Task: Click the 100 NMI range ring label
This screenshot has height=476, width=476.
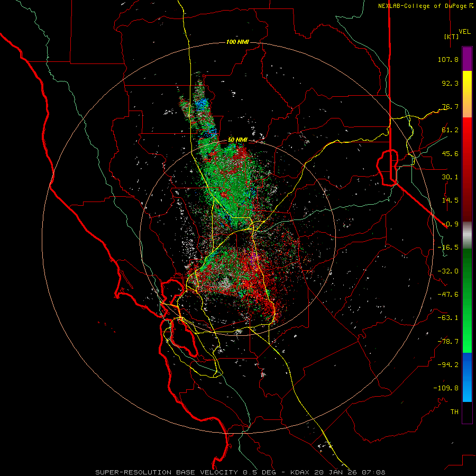Action: [x=237, y=42]
